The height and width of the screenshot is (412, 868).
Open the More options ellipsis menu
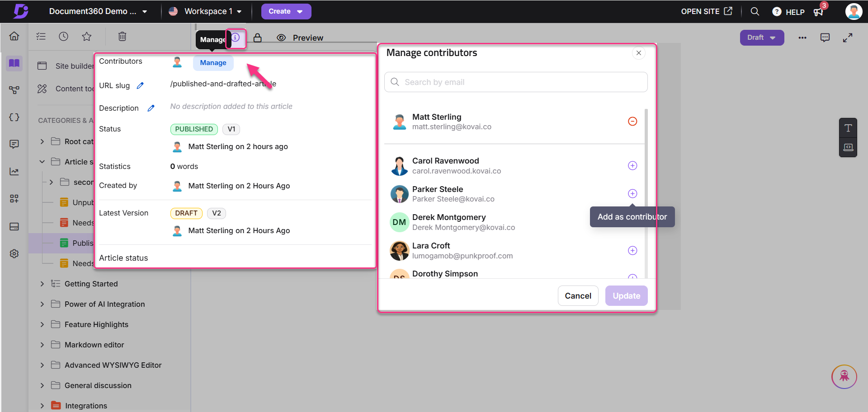802,37
